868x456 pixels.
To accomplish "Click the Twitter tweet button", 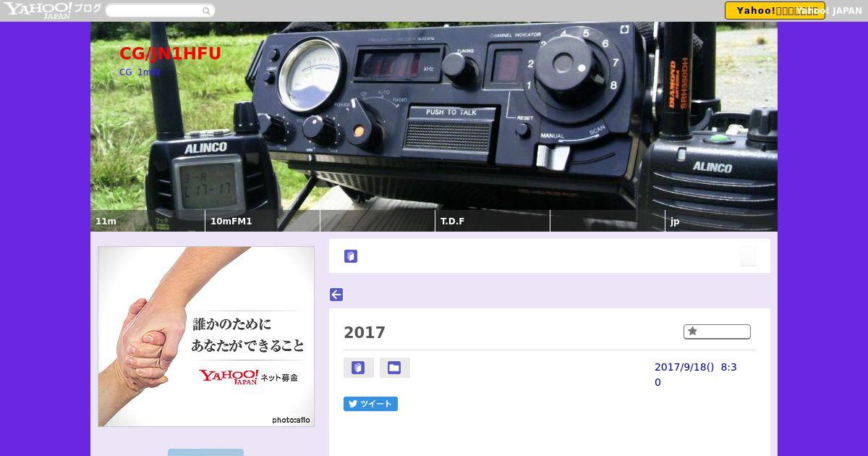I will (370, 404).
